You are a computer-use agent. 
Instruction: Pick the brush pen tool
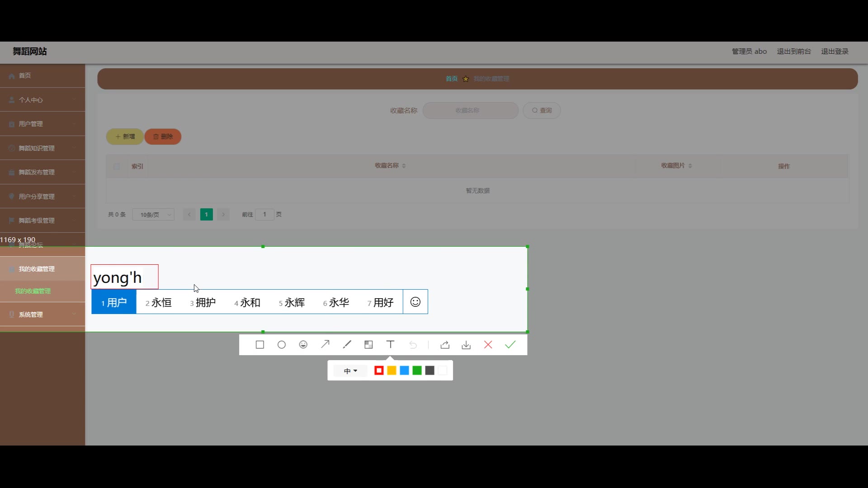347,345
